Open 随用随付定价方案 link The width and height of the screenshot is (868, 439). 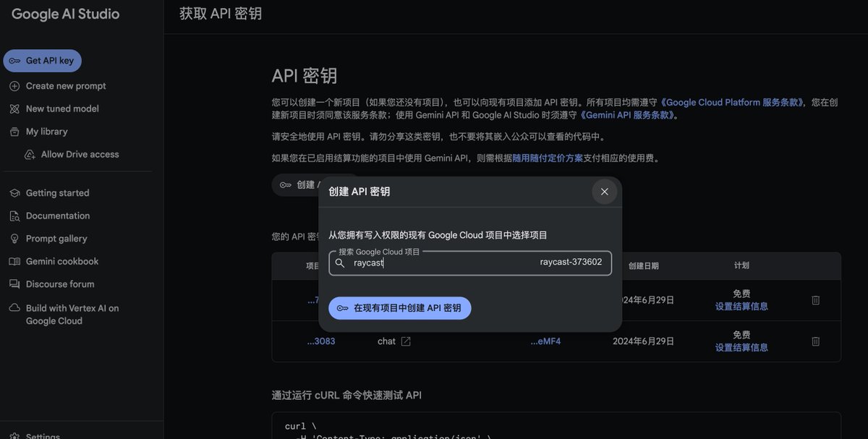pyautogui.click(x=548, y=158)
